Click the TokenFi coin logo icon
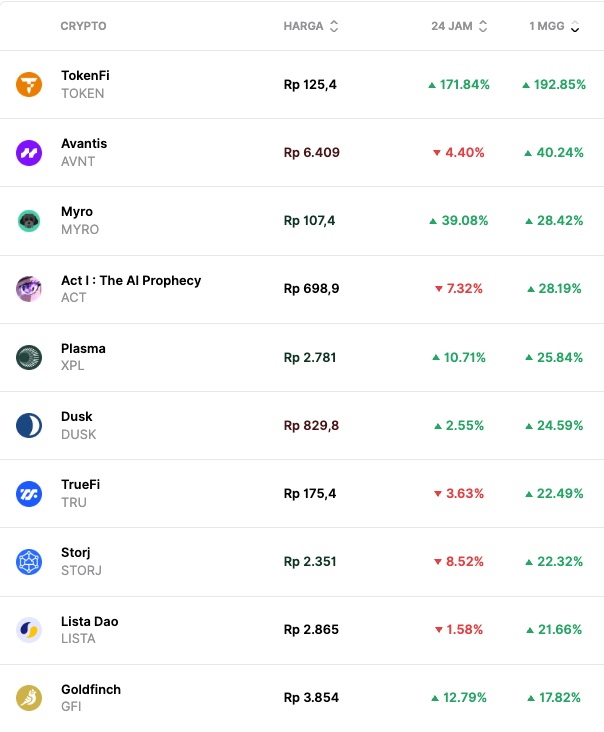The height and width of the screenshot is (732, 604). [x=29, y=85]
